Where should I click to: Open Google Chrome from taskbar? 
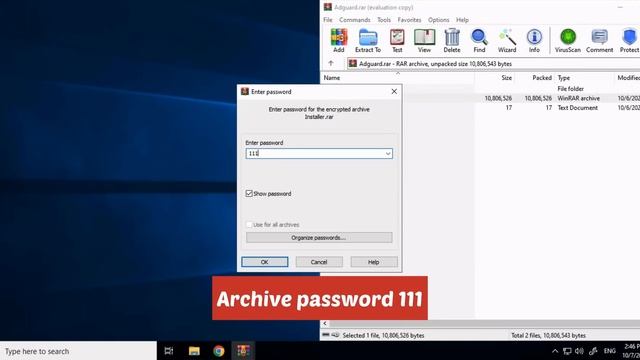tap(219, 351)
